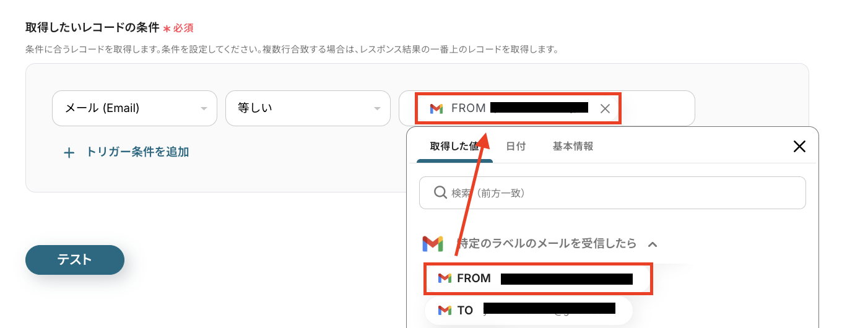This screenshot has height=328, width=868.
Task: Open the 基本情報 tab
Action: tap(573, 147)
